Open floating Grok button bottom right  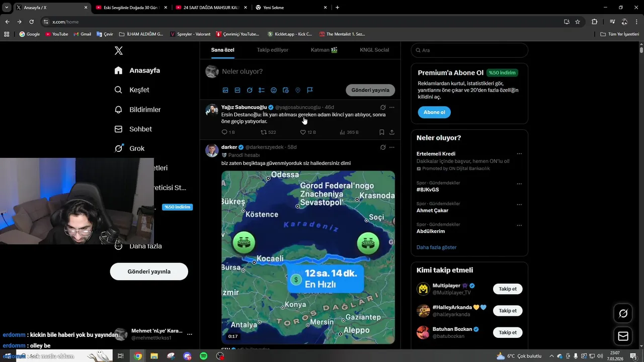click(x=623, y=314)
